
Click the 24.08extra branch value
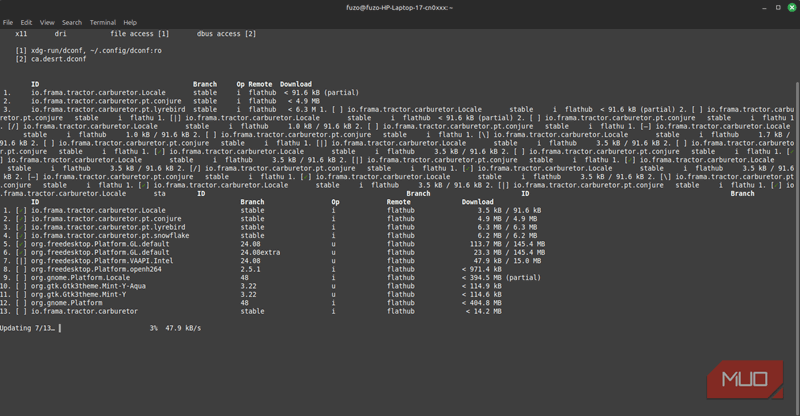[260, 252]
